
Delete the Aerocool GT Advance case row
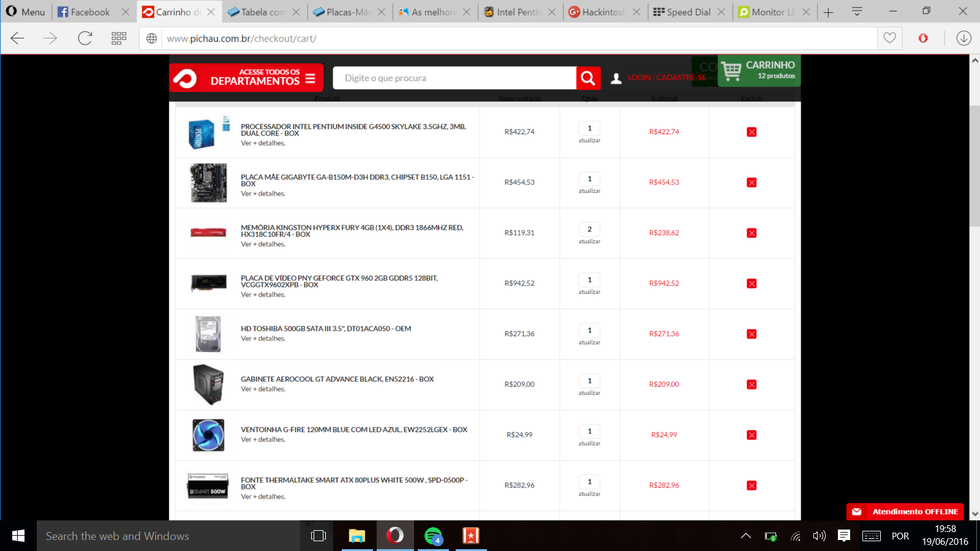[x=752, y=384]
